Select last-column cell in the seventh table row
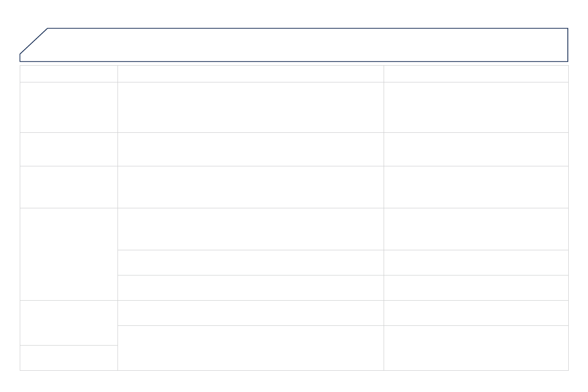This screenshot has width=588, height=392. pyautogui.click(x=475, y=287)
